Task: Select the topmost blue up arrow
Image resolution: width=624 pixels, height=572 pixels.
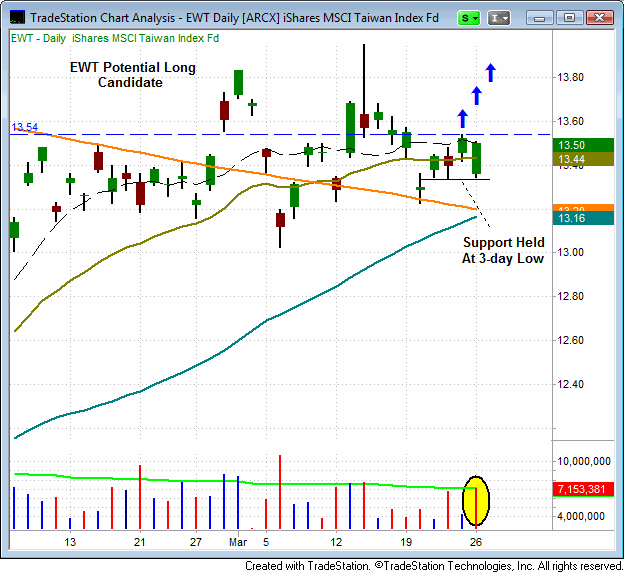Action: pos(491,72)
